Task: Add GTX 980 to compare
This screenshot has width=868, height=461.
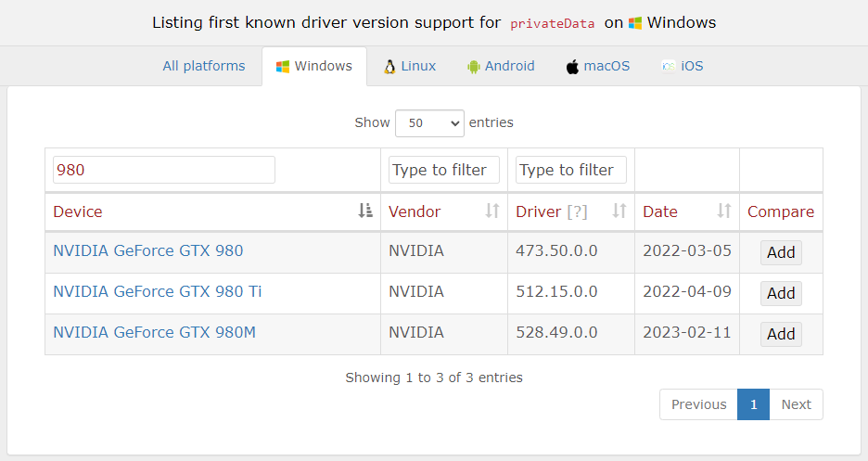Action: (781, 252)
